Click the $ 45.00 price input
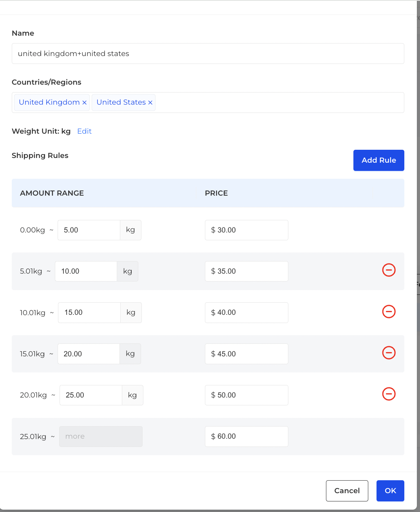 pos(246,354)
